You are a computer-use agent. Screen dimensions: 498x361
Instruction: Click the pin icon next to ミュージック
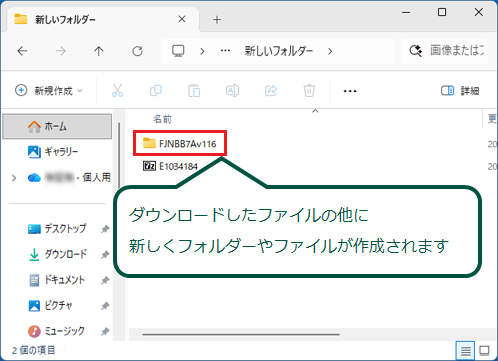pos(105,331)
